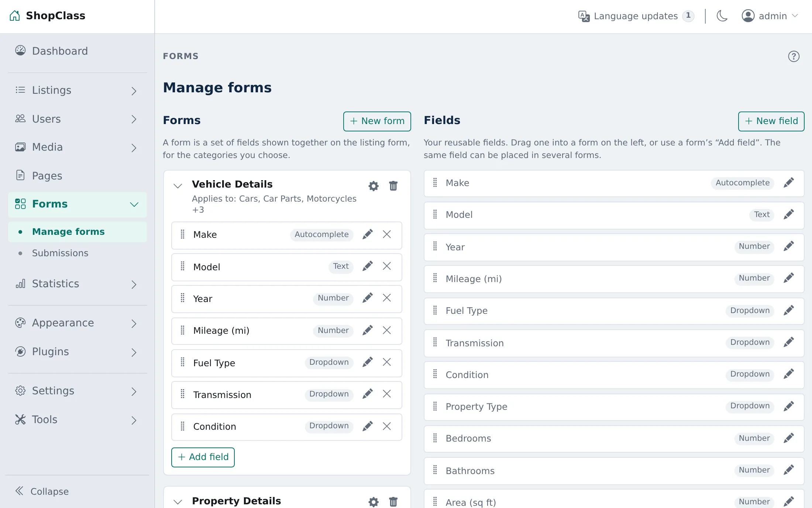The width and height of the screenshot is (812, 508).
Task: Collapse the Vehicle Details form
Action: tap(178, 186)
